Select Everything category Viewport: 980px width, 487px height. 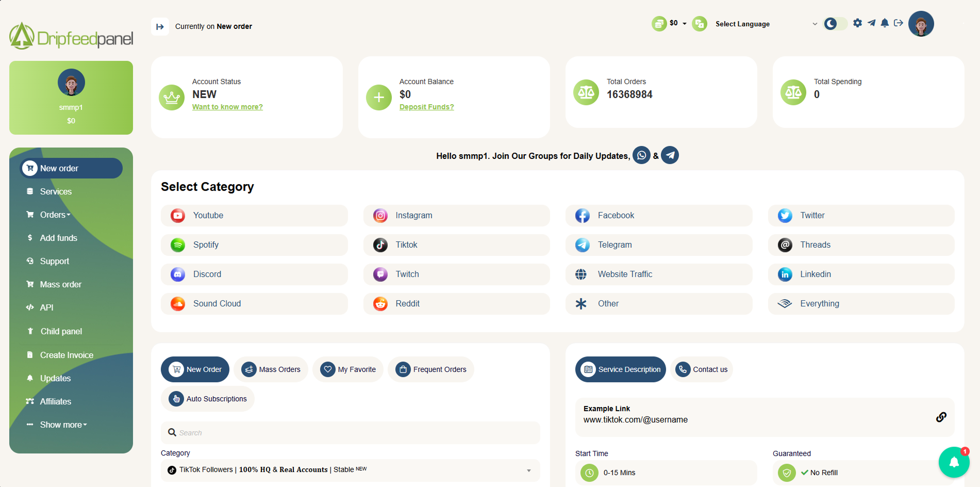point(861,304)
